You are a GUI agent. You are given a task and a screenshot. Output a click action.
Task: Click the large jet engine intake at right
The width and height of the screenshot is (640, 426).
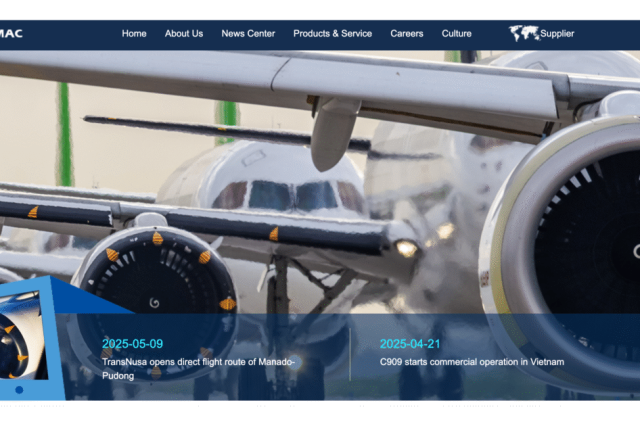pyautogui.click(x=588, y=237)
